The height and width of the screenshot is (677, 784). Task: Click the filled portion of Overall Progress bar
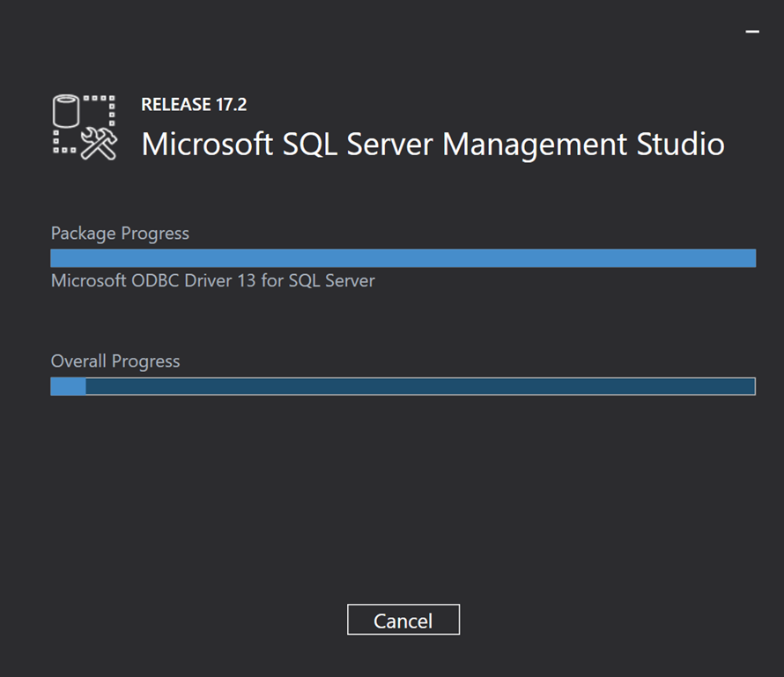pyautogui.click(x=68, y=386)
